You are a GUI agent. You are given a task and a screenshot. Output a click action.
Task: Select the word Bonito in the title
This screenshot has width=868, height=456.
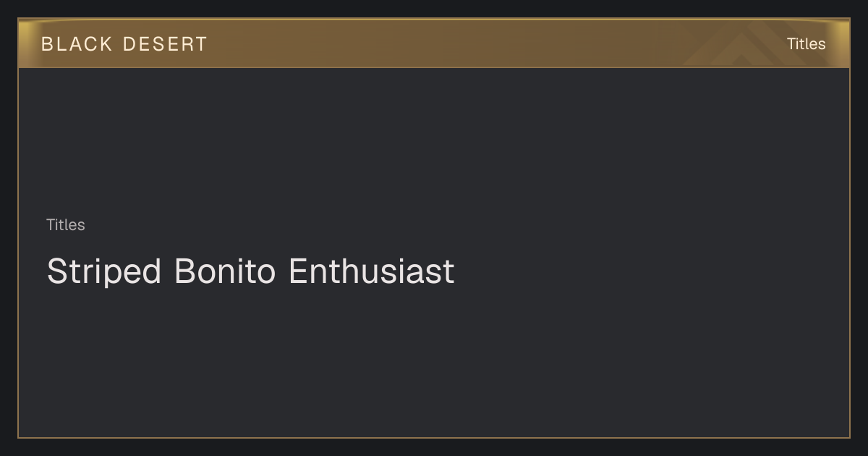[x=225, y=272]
